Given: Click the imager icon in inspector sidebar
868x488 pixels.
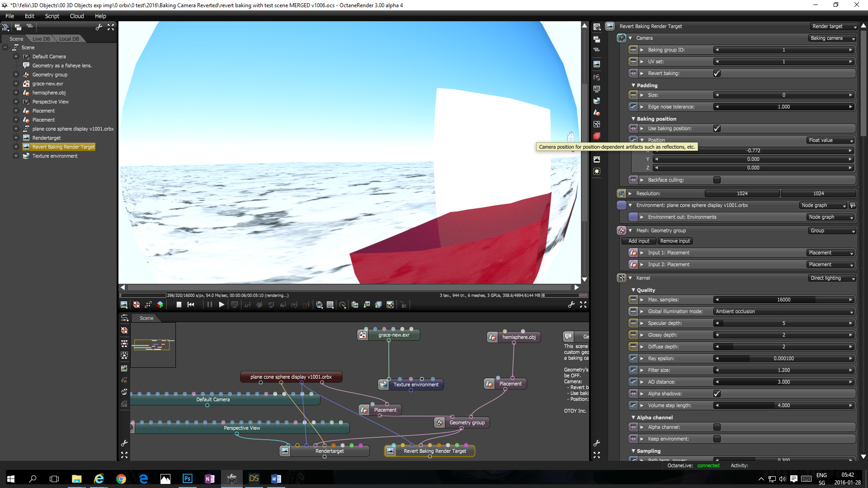Looking at the screenshot, I should click(597, 160).
